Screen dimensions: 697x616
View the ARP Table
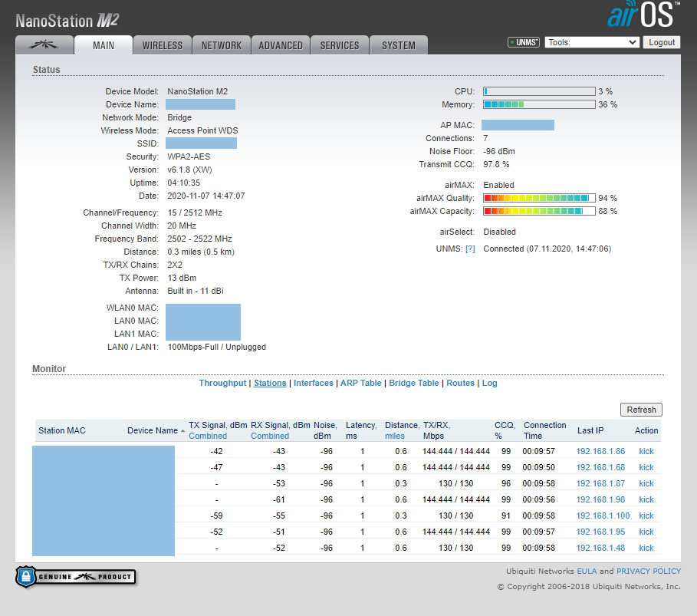click(x=360, y=383)
